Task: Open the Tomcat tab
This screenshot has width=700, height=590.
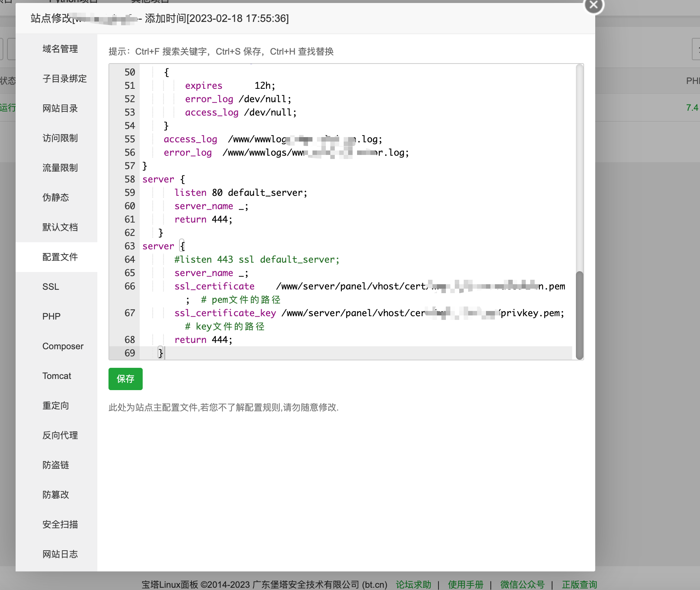Action: pyautogui.click(x=56, y=376)
